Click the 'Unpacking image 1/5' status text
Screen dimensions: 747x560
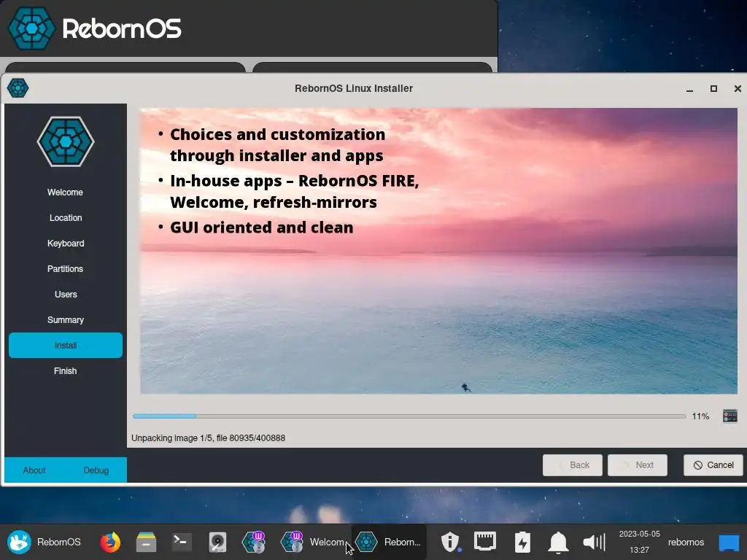pos(208,438)
